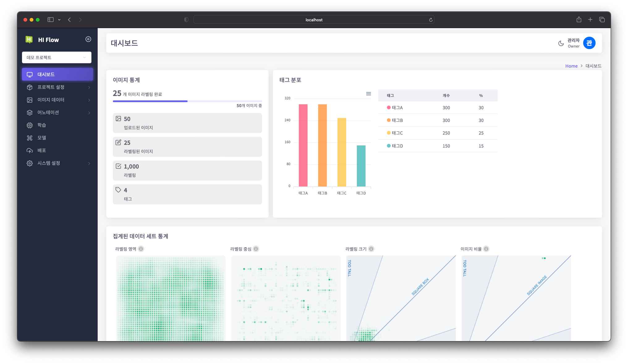
Task: Click the sidebar collapse circle icon
Action: click(88, 39)
